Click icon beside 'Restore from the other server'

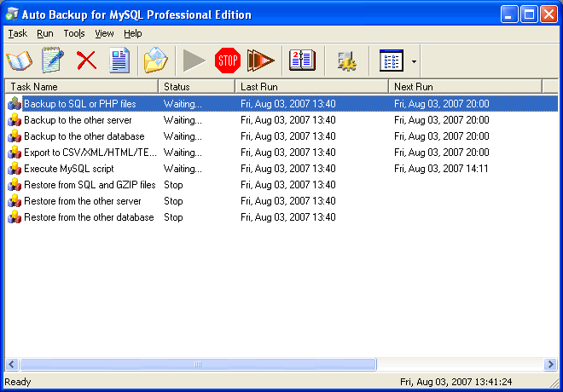pyautogui.click(x=15, y=200)
